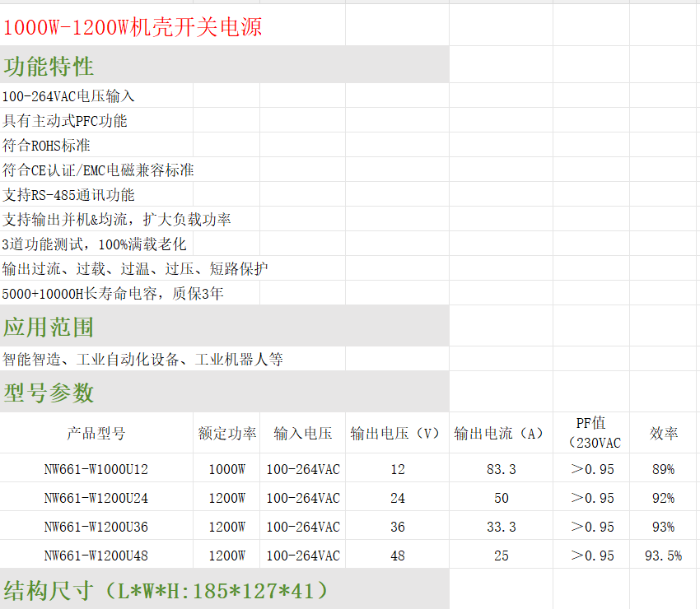Select rated power '1200W' in NW661-W1200U48 row

pyautogui.click(x=226, y=556)
